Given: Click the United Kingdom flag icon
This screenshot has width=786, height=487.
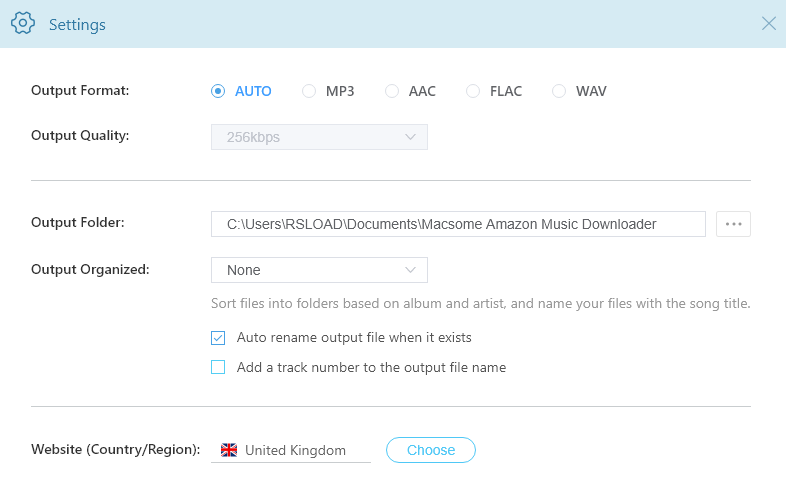Looking at the screenshot, I should coord(229,450).
